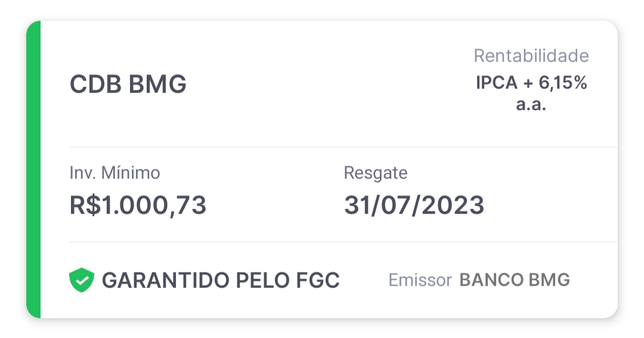Image resolution: width=644 pixels, height=338 pixels.
Task: Tap the Emissor label
Action: coord(420,280)
